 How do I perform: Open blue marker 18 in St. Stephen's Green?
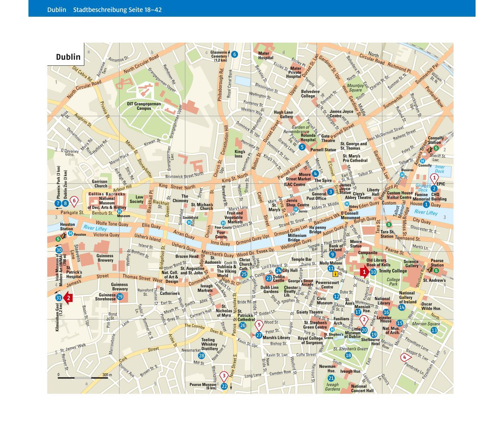click(348, 355)
